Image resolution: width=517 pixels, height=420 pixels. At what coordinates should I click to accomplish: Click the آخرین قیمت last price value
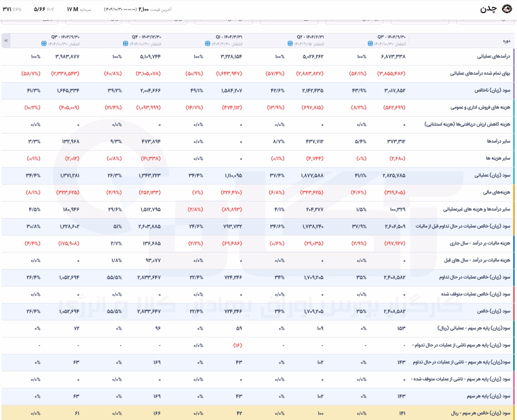tap(143, 9)
